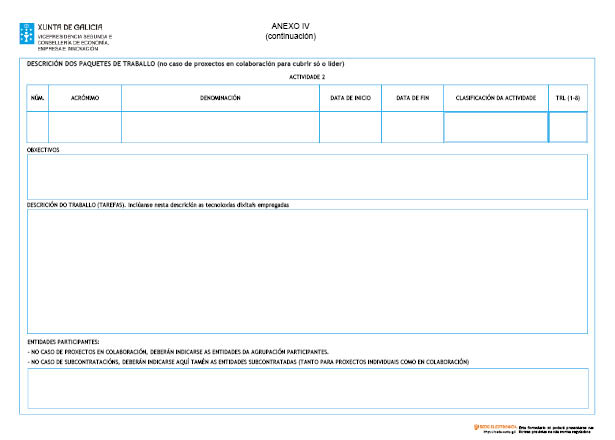Click the empty NÚM. field cell

[x=37, y=127]
